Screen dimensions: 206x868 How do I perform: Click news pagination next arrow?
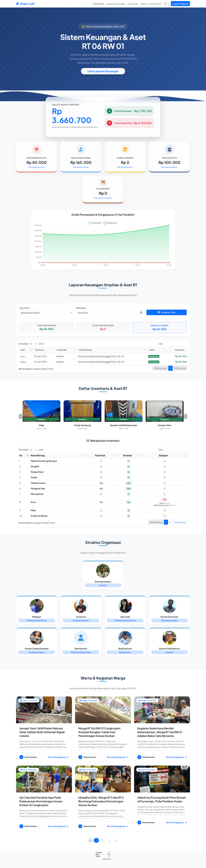click(116, 841)
